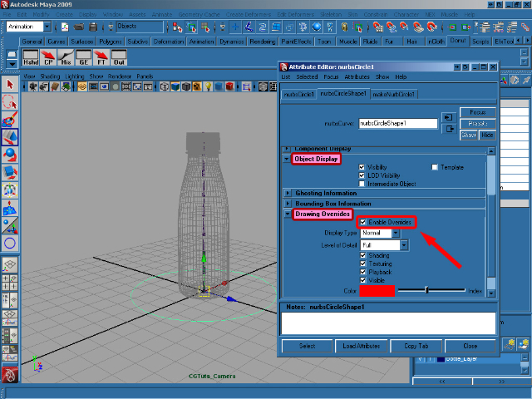This screenshot has width=532, height=399.
Task: Click the GE shelf icon
Action: [86, 58]
